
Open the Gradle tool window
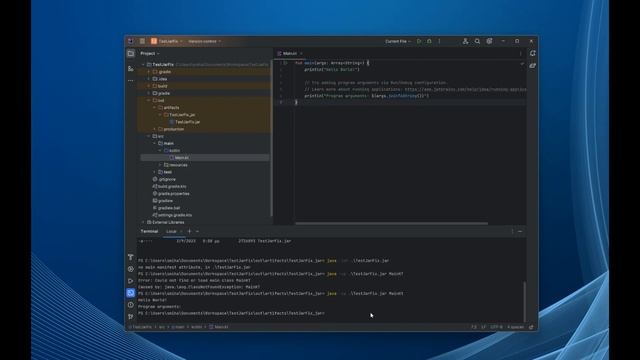(x=533, y=66)
